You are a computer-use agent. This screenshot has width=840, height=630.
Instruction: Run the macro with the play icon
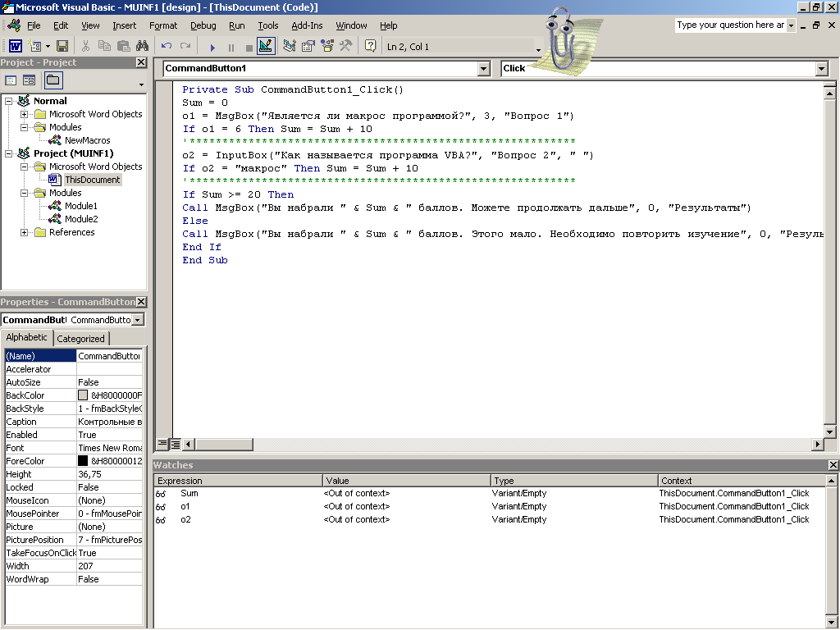pos(212,47)
